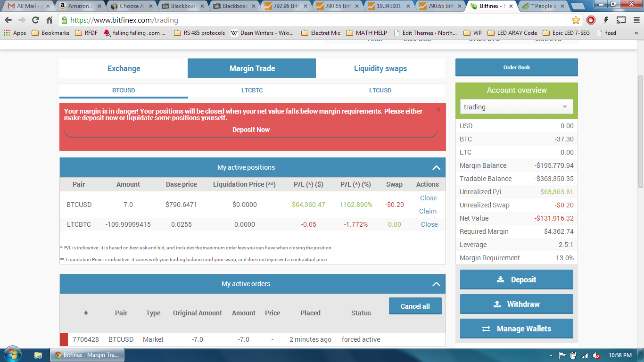The height and width of the screenshot is (362, 644).
Task: Open the Epic LED 7-SEG folder
Action: click(567, 33)
